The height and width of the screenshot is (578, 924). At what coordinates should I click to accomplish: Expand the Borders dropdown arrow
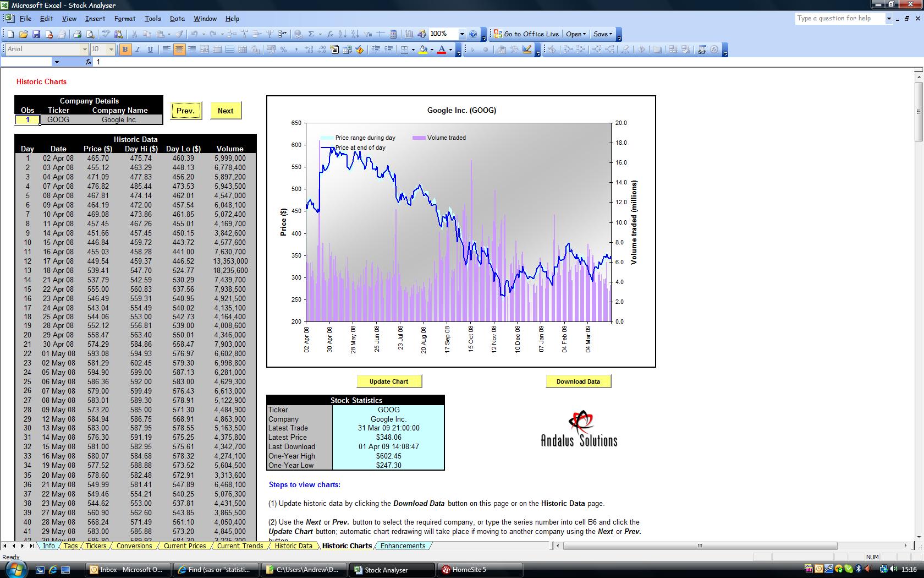pyautogui.click(x=413, y=50)
